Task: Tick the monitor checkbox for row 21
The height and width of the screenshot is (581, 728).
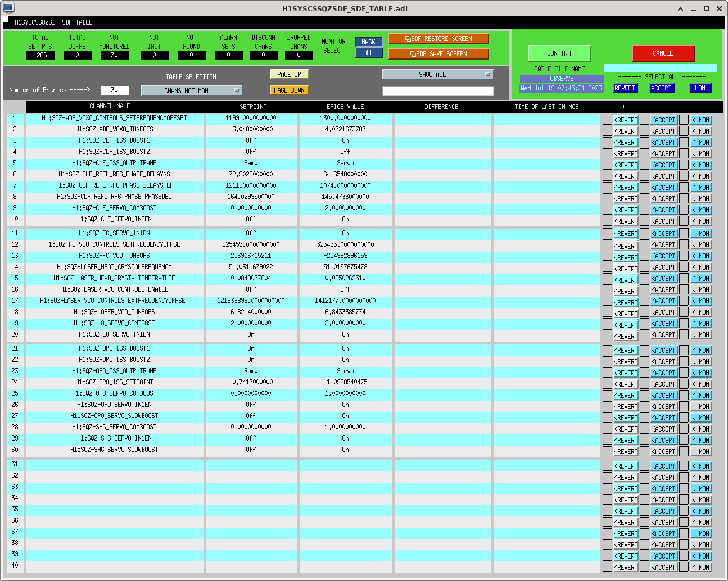Action: (x=684, y=350)
